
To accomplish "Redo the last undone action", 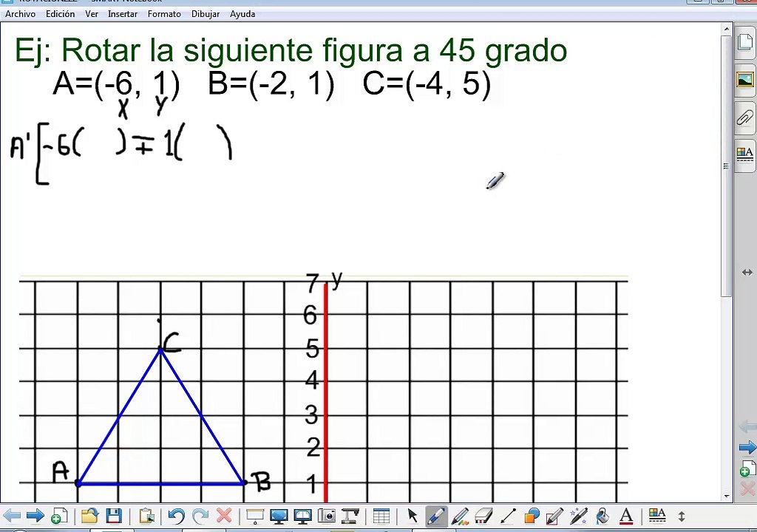I will (200, 516).
